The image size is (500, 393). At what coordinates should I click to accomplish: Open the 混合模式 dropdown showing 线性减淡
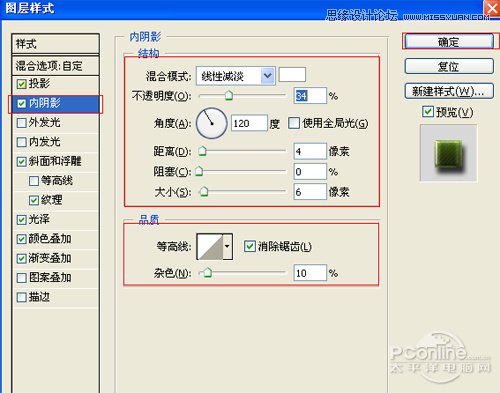point(236,76)
